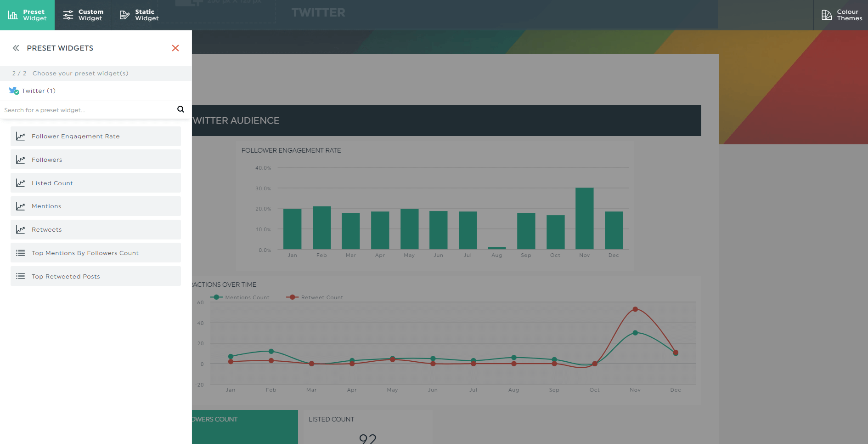Add the Retweets preset widget

click(x=96, y=230)
